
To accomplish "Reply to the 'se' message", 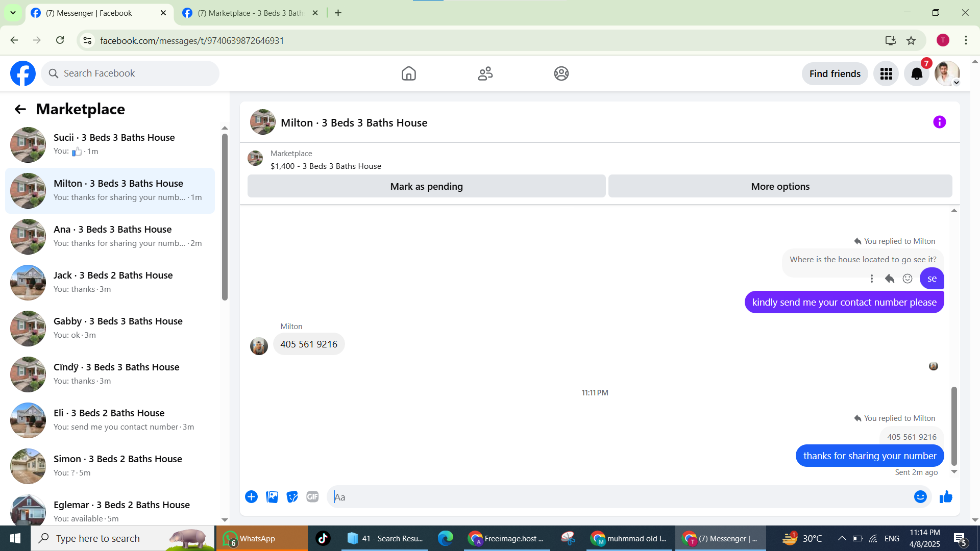I will (889, 279).
